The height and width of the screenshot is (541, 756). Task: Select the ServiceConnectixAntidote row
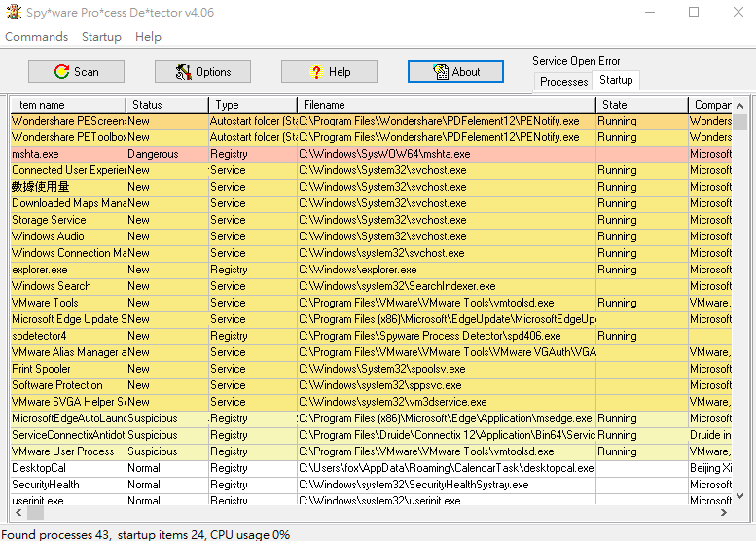coord(372,435)
